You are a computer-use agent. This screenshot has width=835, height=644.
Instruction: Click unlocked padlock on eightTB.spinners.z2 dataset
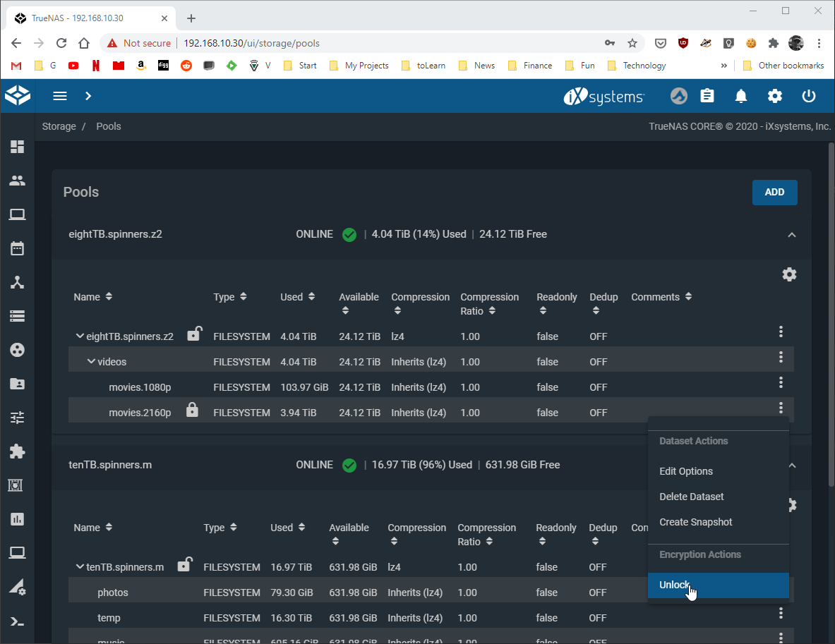(x=194, y=334)
